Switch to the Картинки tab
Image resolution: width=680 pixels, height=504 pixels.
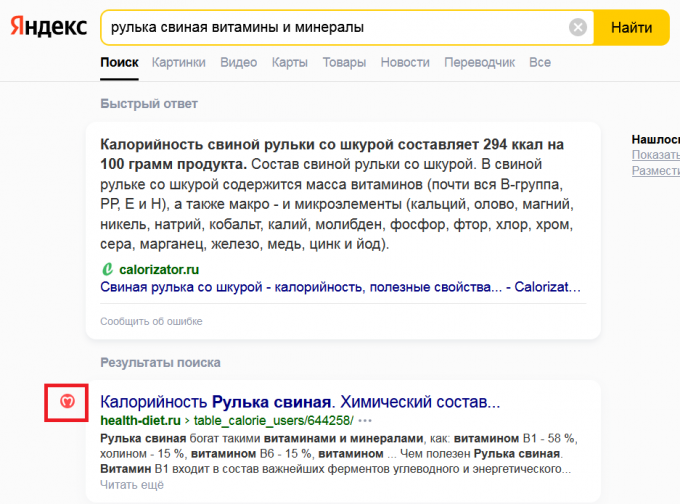click(x=179, y=62)
